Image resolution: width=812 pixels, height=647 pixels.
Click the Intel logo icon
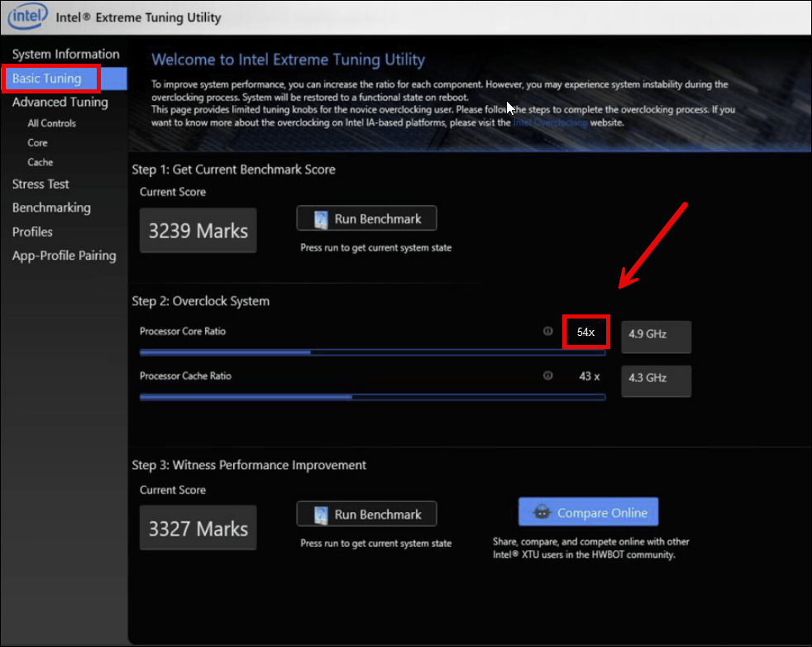(27, 17)
